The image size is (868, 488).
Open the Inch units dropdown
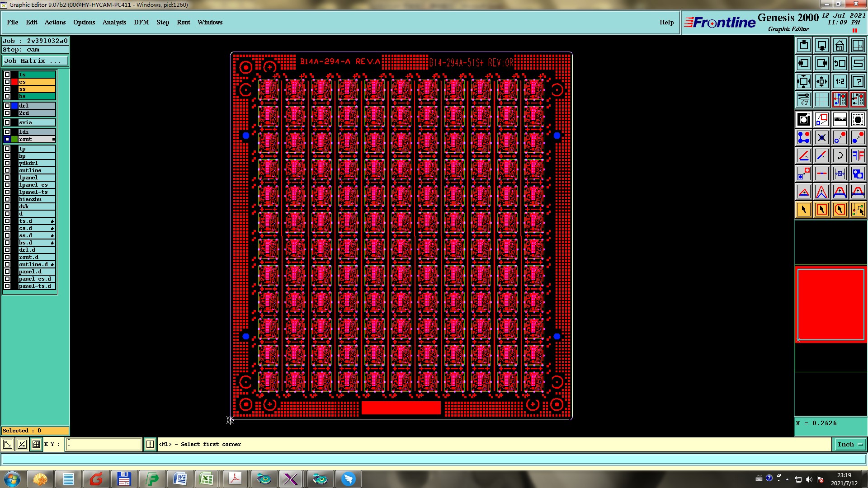850,444
